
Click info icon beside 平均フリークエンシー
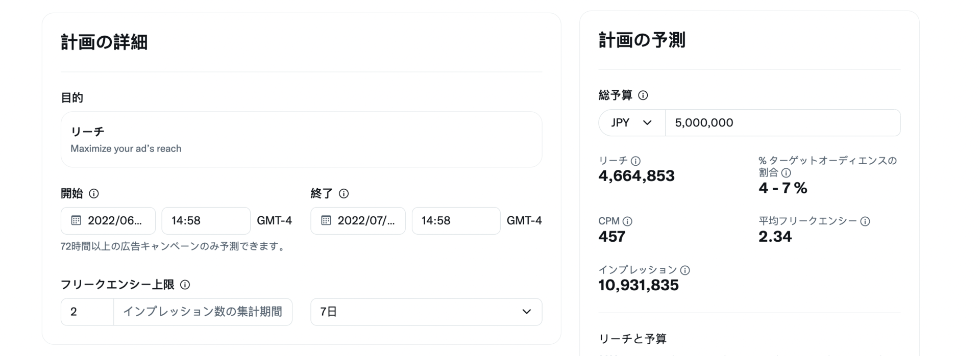pos(865,221)
